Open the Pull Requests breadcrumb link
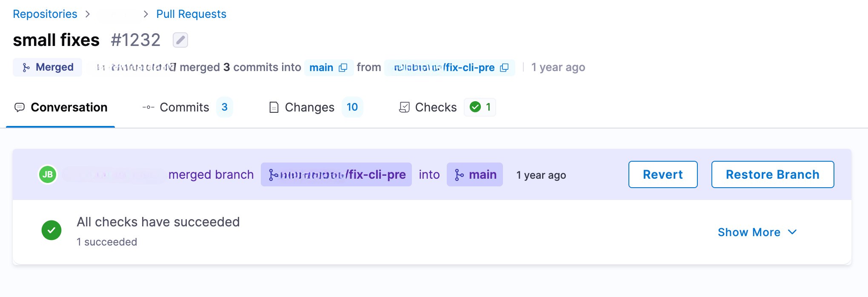868x297 pixels. click(x=191, y=14)
